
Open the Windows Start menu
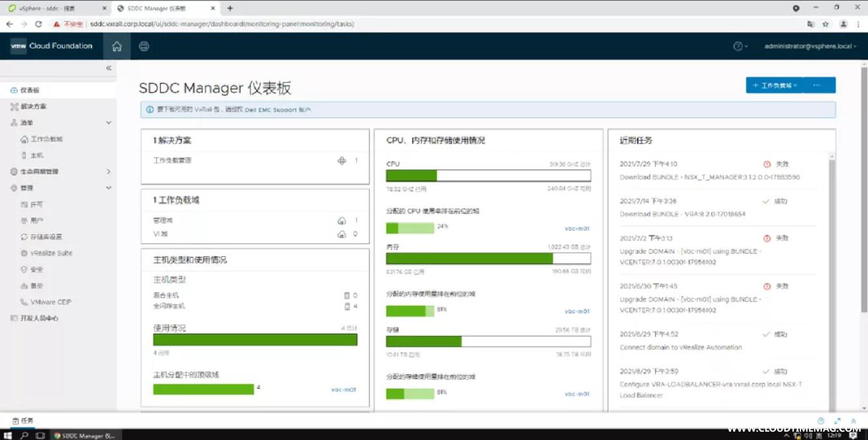click(8, 436)
